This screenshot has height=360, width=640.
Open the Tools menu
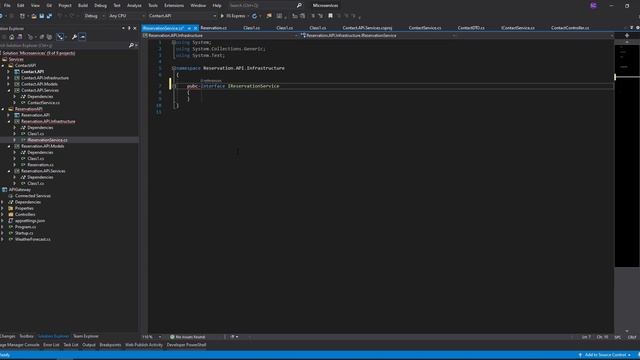[153, 5]
